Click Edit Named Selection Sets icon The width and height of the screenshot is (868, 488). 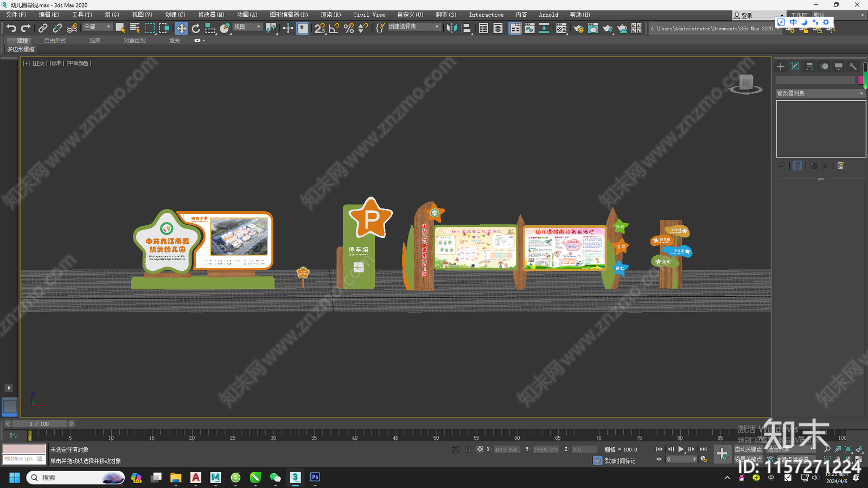[380, 28]
